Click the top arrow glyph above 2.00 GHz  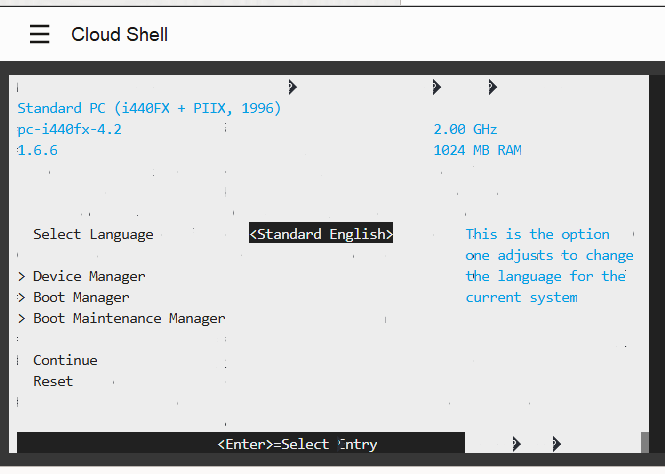point(437,87)
